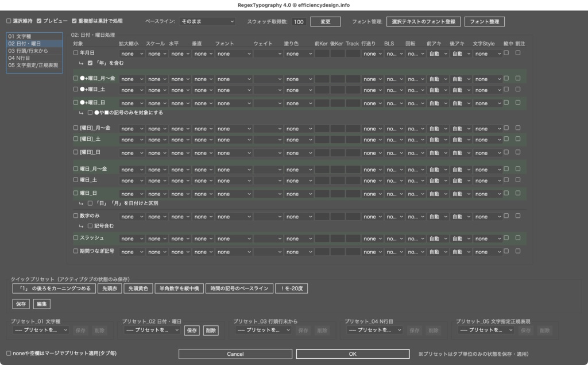The width and height of the screenshot is (588, 365).
Task: Select 01 文字種 in the list
Action: click(x=34, y=36)
